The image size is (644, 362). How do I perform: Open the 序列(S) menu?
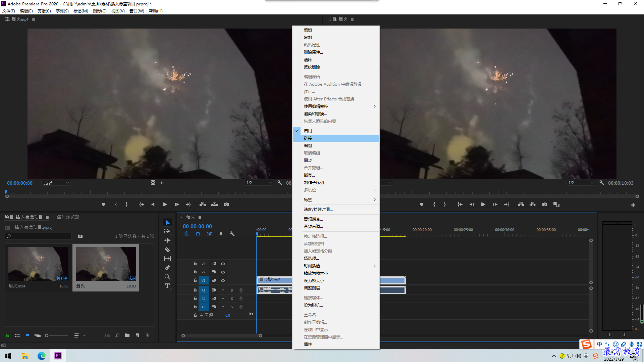click(x=62, y=11)
